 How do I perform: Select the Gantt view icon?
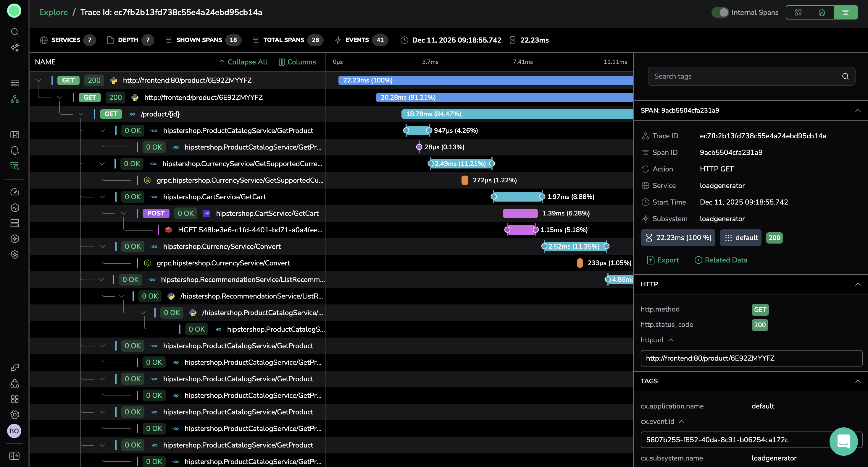click(845, 12)
